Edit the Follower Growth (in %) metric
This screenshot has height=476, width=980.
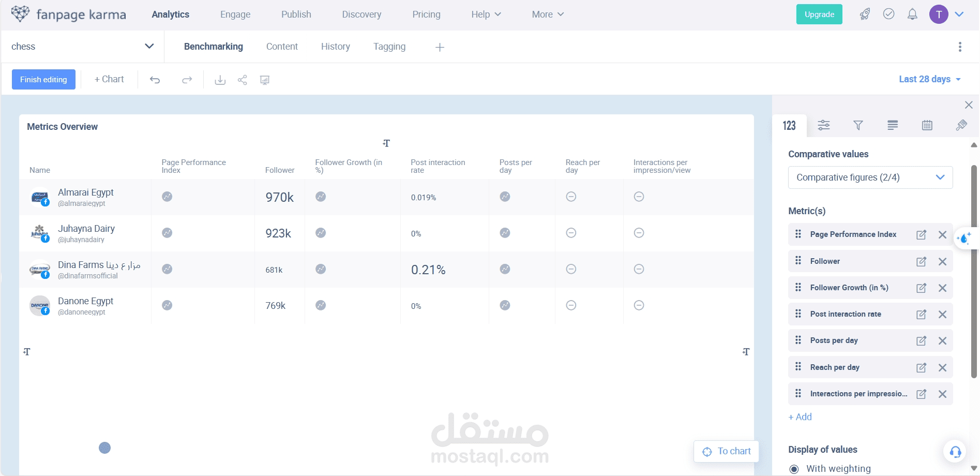click(x=921, y=288)
